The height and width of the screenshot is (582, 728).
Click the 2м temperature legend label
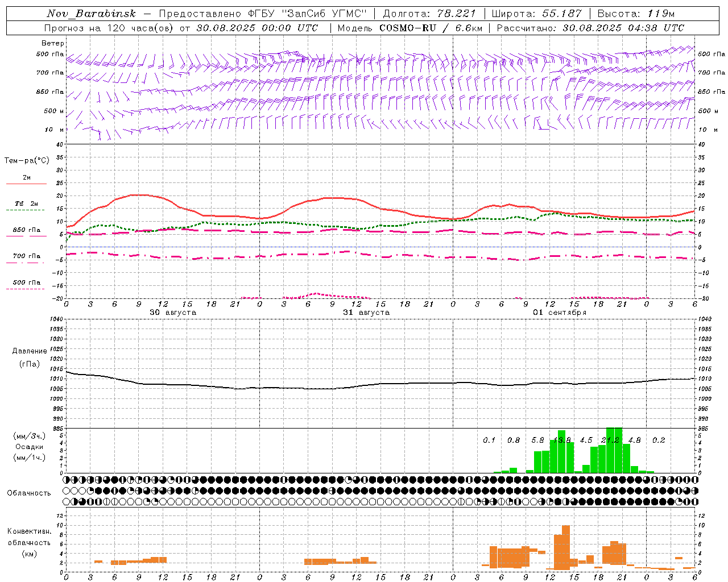[x=27, y=178]
